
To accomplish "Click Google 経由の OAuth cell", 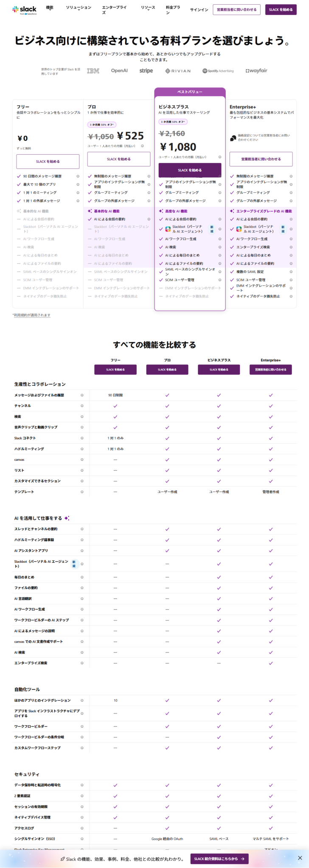I will (x=167, y=839).
